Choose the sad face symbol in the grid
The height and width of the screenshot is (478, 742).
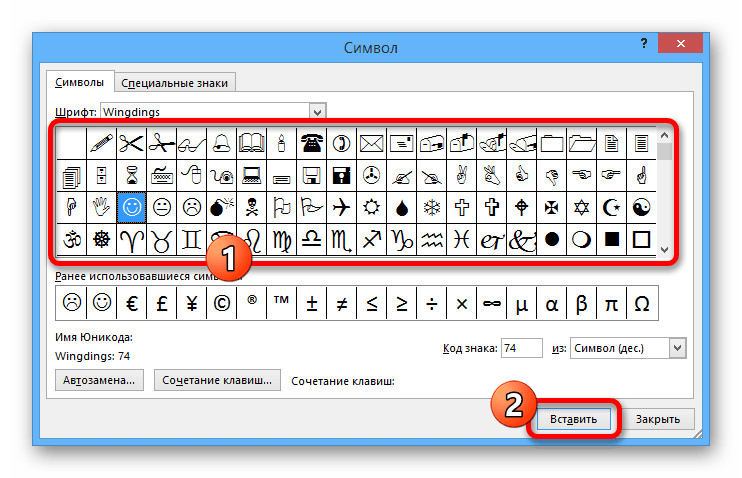coord(191,207)
